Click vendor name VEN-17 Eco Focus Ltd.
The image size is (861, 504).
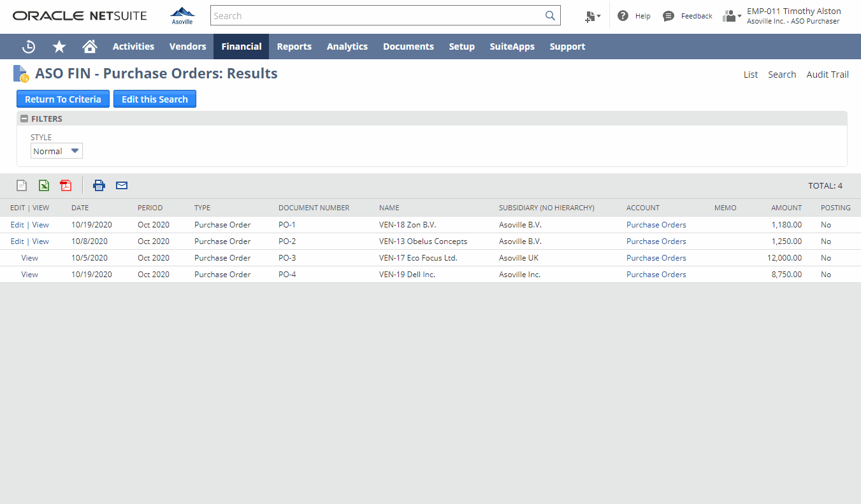point(418,258)
